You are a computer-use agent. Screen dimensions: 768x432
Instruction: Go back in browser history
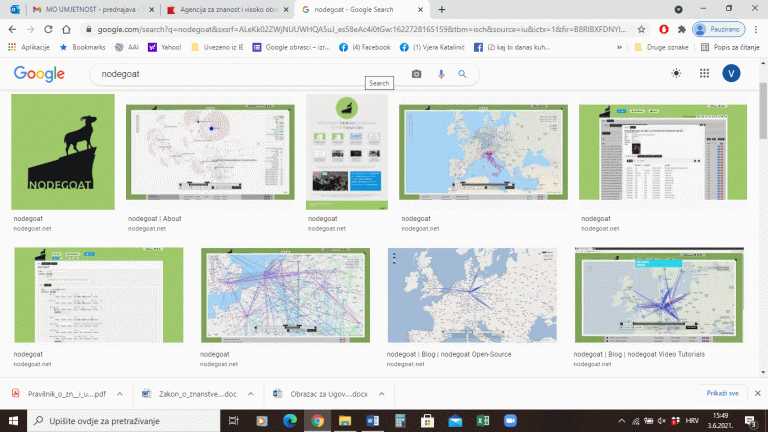point(12,29)
